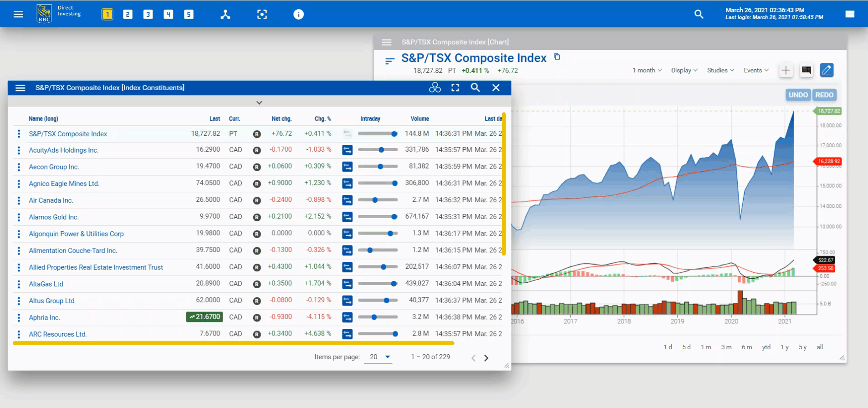This screenshot has height=408, width=868.
Task: Open row menu for Air Canada Inc.
Action: tap(19, 200)
